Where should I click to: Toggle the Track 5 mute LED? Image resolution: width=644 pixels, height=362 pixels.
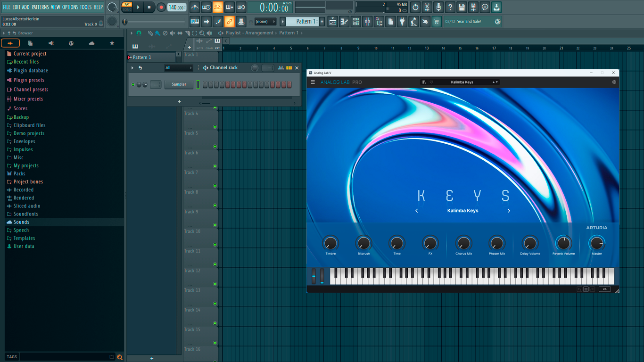[x=215, y=147]
